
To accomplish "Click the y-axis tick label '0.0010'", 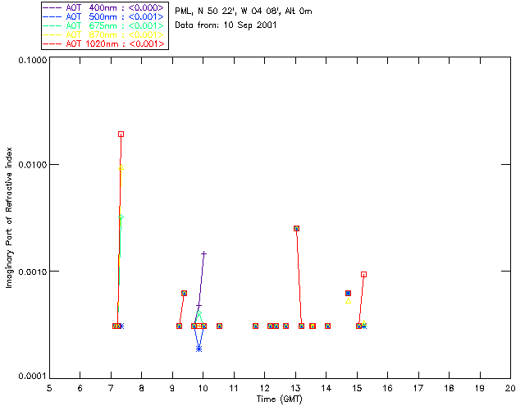I will coord(33,272).
